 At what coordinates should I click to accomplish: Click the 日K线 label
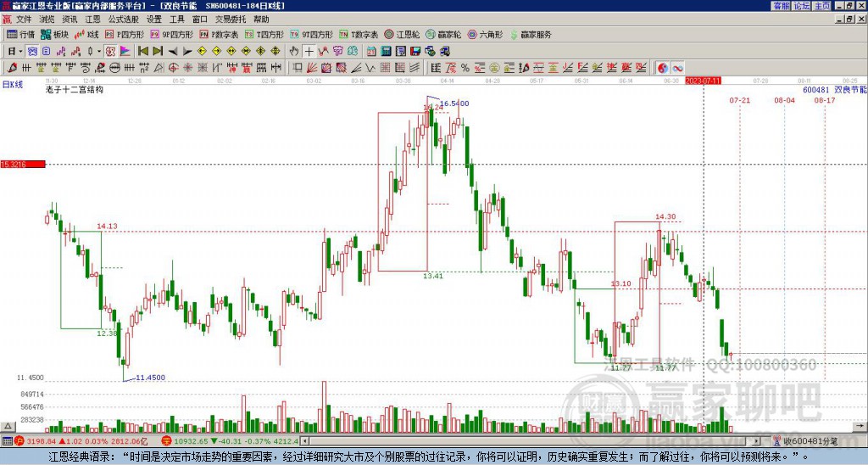point(12,85)
